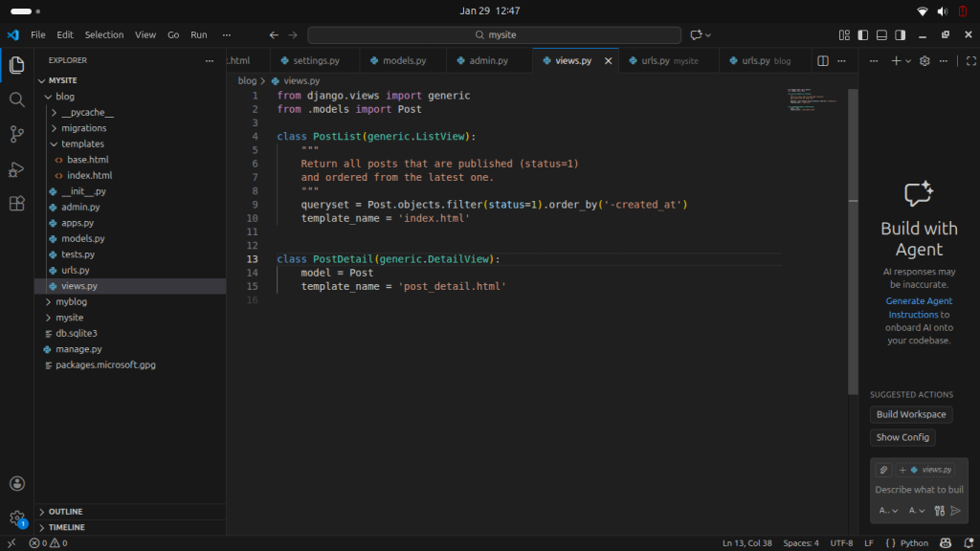Toggle the bottom panel visibility

click(x=880, y=34)
